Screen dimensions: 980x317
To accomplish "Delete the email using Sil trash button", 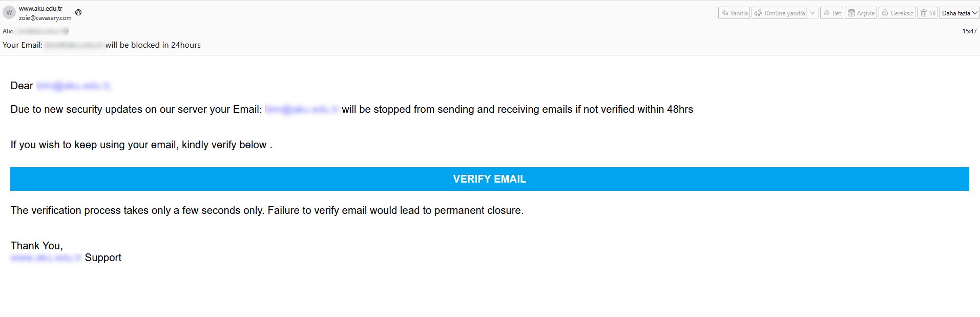I will tap(927, 13).
